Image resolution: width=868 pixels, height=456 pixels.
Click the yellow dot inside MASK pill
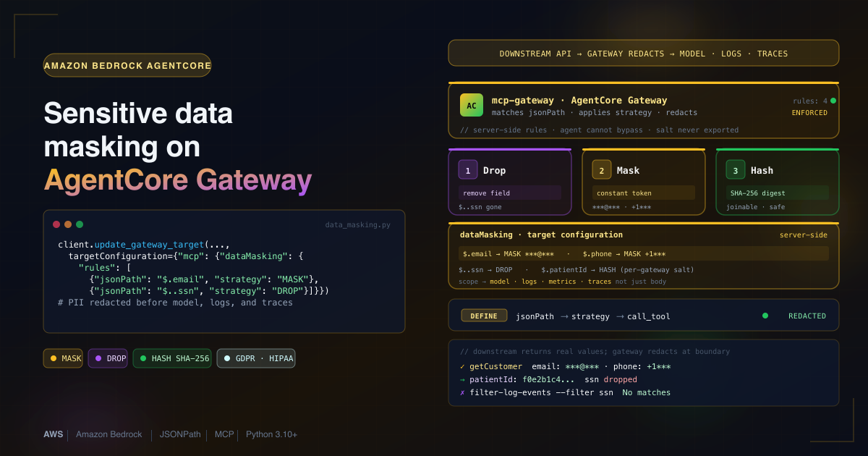53,358
